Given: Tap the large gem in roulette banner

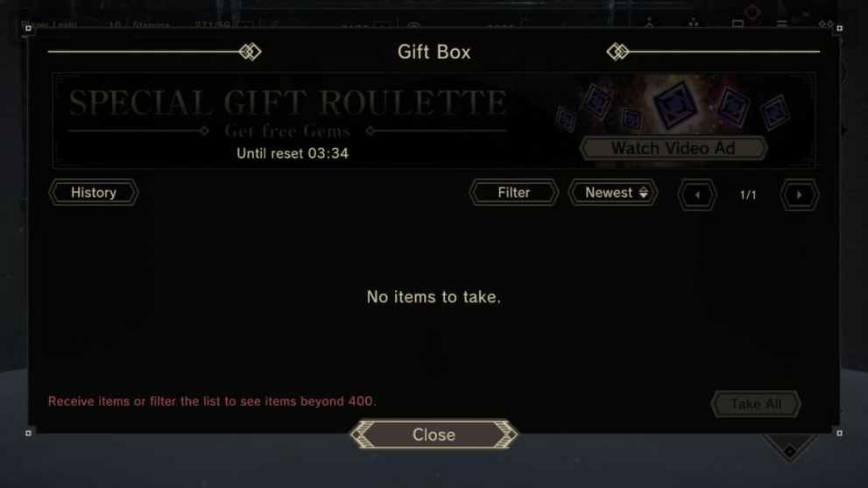Looking at the screenshot, I should click(x=675, y=104).
